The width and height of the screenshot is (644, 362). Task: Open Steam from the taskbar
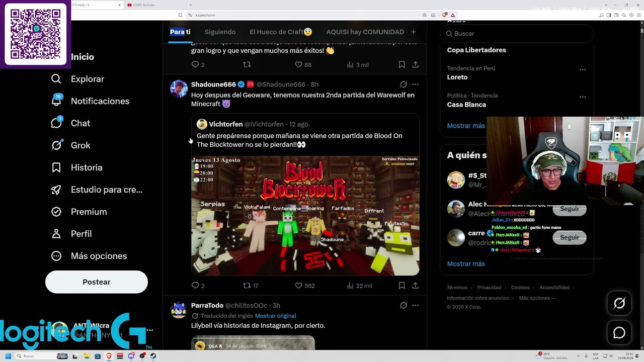tap(153, 356)
